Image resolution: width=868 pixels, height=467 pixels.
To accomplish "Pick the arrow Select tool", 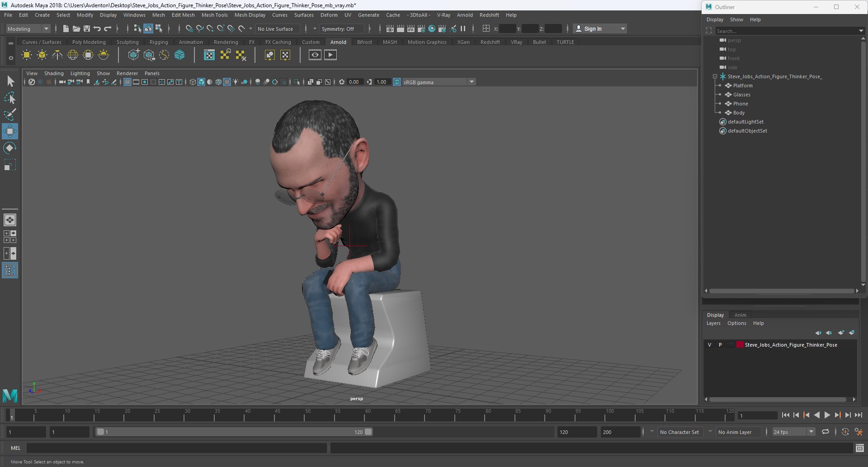I will [10, 81].
